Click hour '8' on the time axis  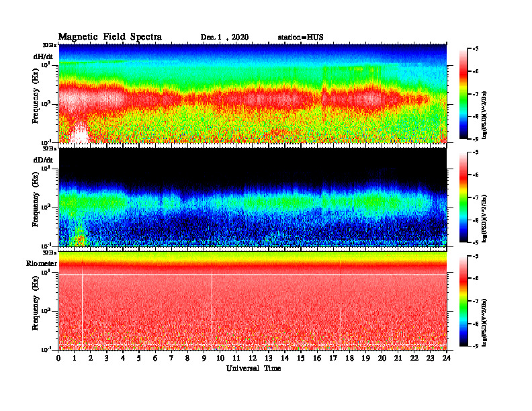coord(187,358)
